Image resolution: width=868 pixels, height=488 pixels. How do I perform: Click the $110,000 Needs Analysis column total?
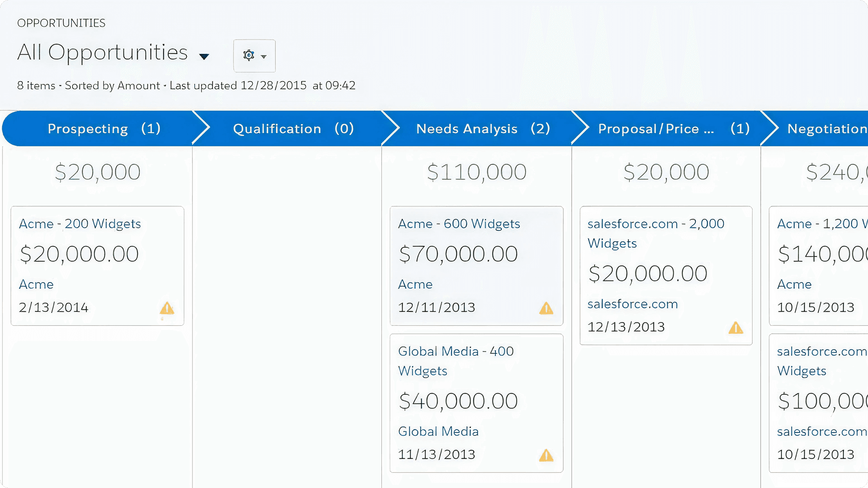pyautogui.click(x=477, y=172)
